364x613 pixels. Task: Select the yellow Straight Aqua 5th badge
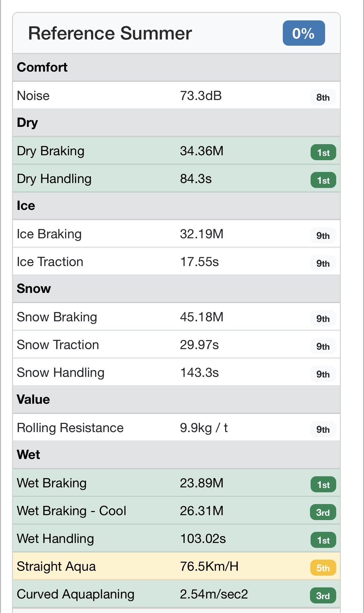[x=323, y=568]
